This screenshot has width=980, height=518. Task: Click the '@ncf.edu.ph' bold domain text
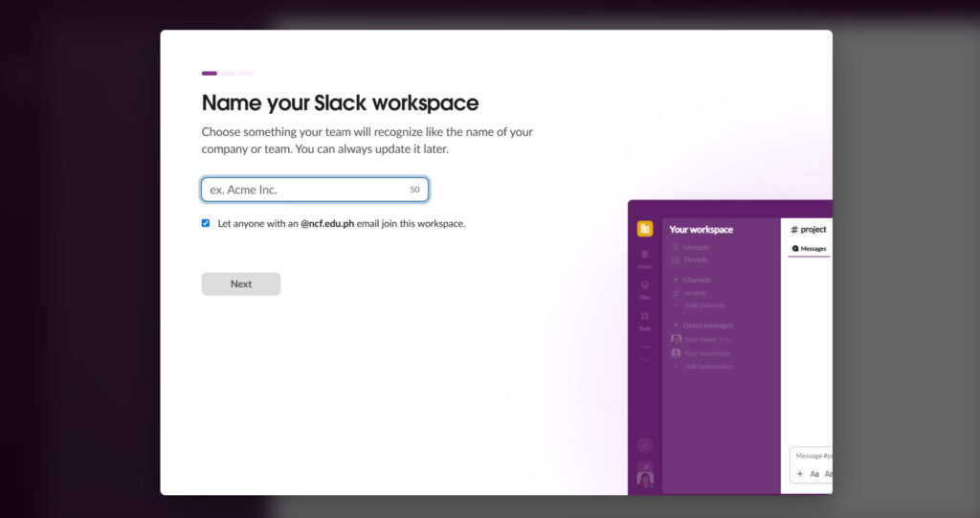[x=327, y=224]
